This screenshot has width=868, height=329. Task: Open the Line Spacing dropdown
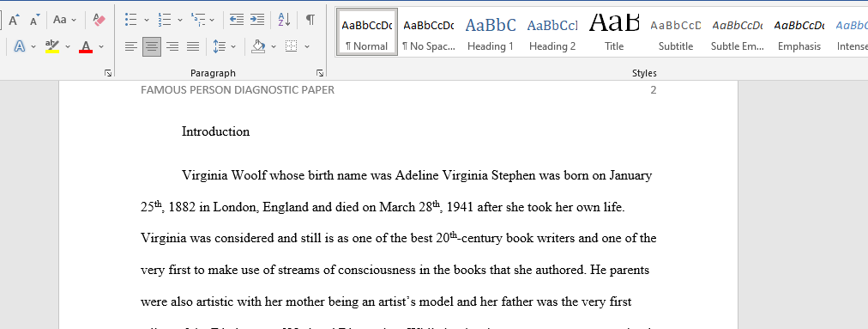(224, 46)
